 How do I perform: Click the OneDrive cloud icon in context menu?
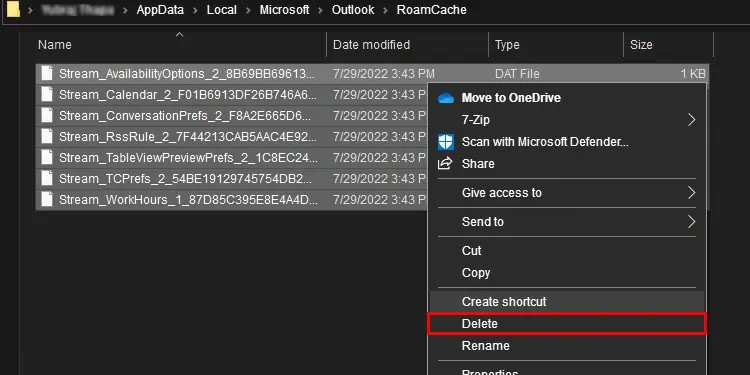[x=445, y=98]
